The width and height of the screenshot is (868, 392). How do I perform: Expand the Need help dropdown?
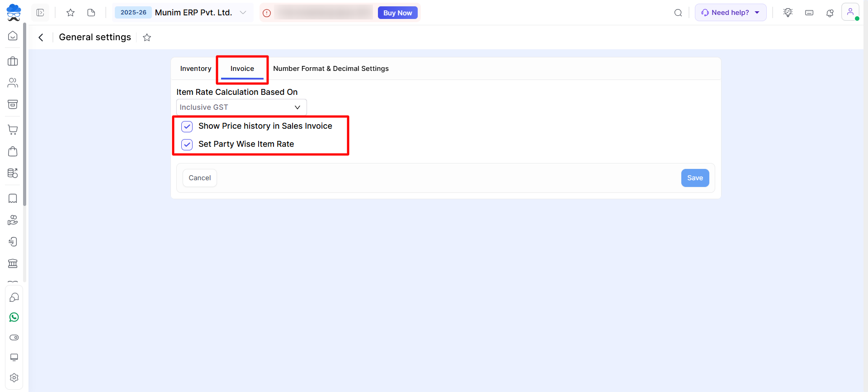(x=730, y=13)
